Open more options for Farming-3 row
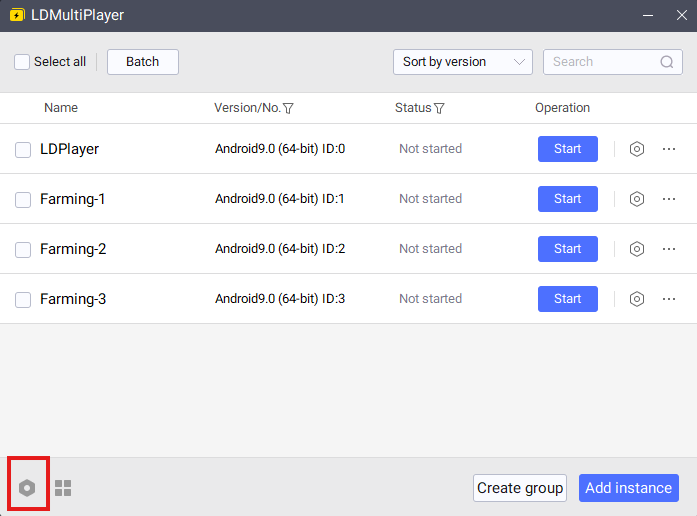 [x=669, y=299]
